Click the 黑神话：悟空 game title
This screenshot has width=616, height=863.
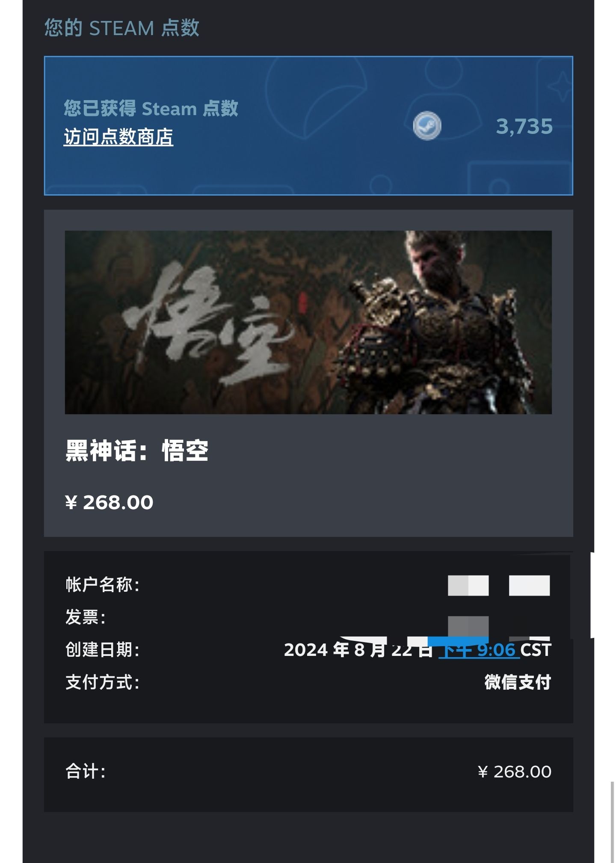[x=136, y=451]
